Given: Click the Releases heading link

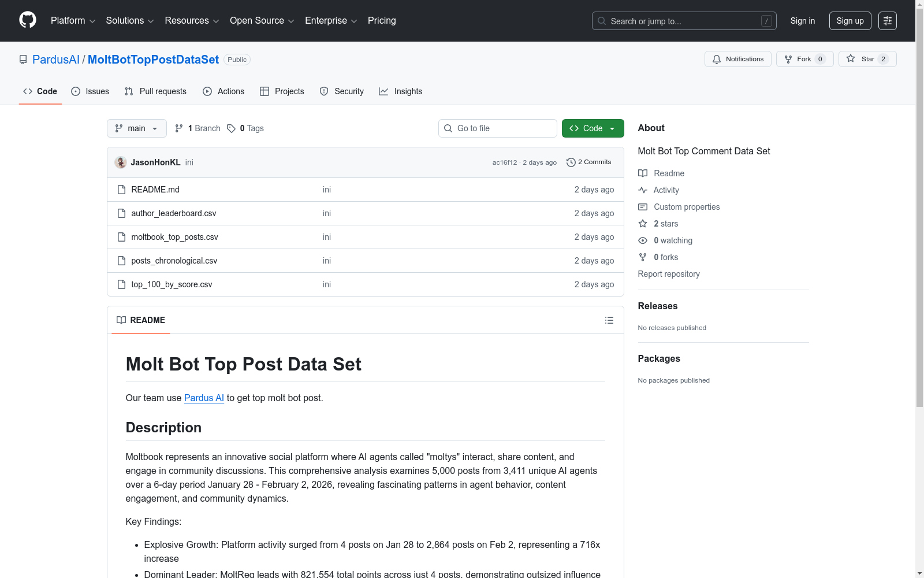Looking at the screenshot, I should tap(658, 306).
